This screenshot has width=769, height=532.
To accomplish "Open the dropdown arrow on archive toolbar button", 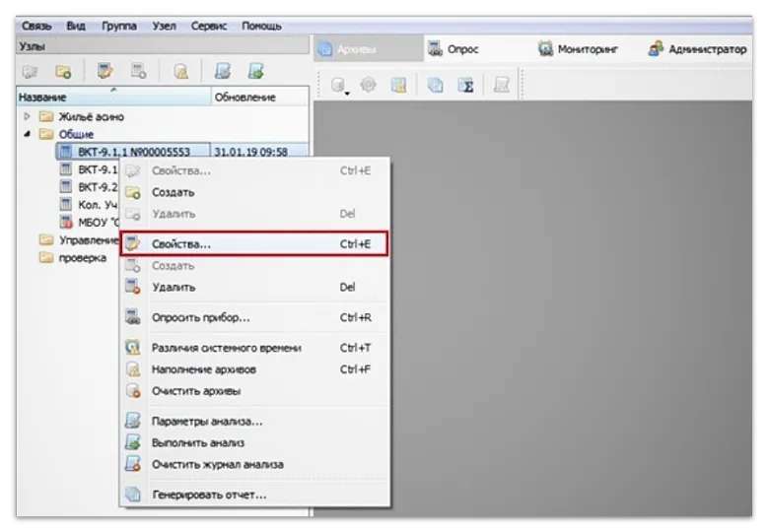I will pos(348,93).
